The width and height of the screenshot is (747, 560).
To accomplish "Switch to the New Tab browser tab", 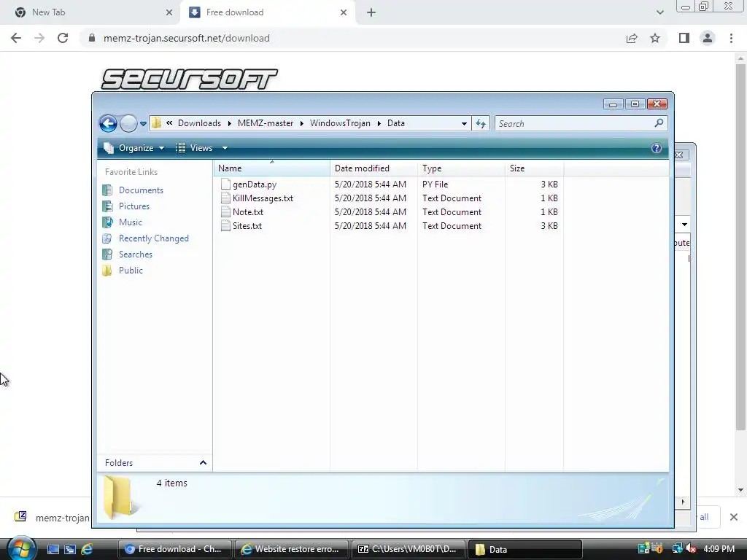I will click(90, 12).
